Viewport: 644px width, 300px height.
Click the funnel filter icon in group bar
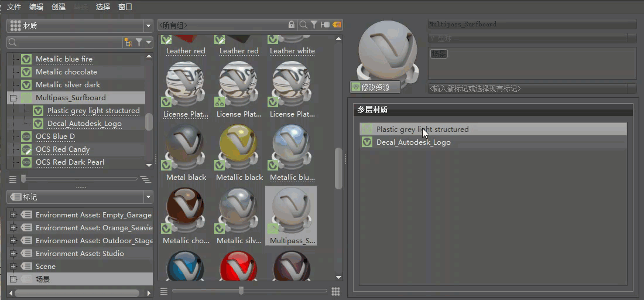[314, 25]
